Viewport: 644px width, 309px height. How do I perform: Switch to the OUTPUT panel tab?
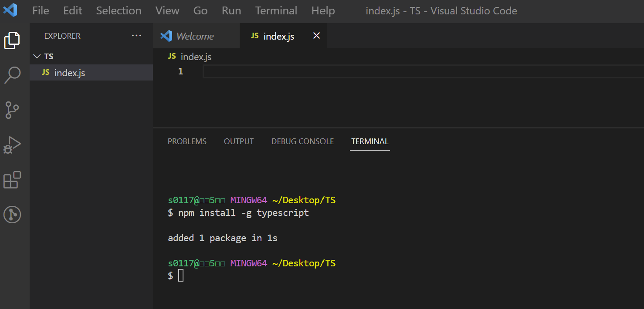(x=239, y=141)
